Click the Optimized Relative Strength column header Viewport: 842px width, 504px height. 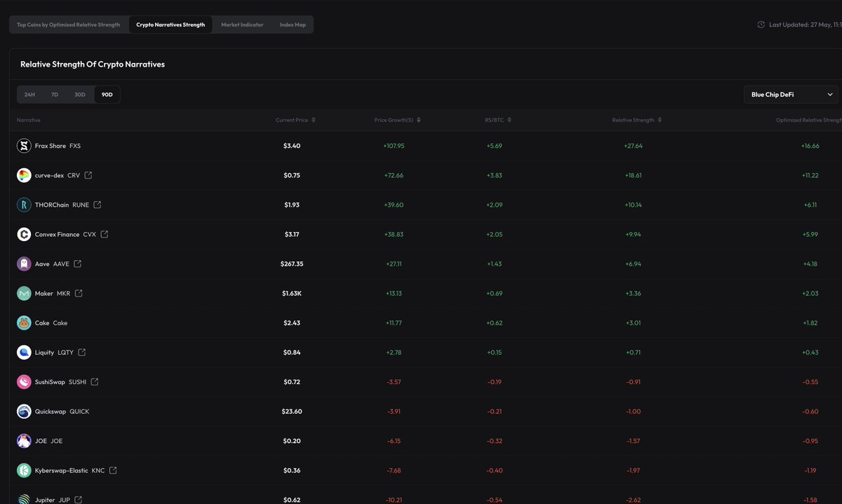[x=809, y=120]
